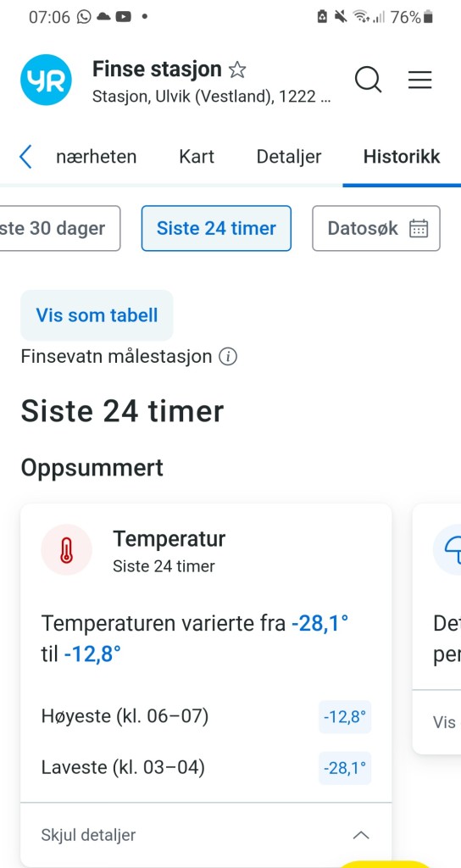The image size is (461, 868).
Task: Open the hamburger menu
Action: [x=420, y=81]
